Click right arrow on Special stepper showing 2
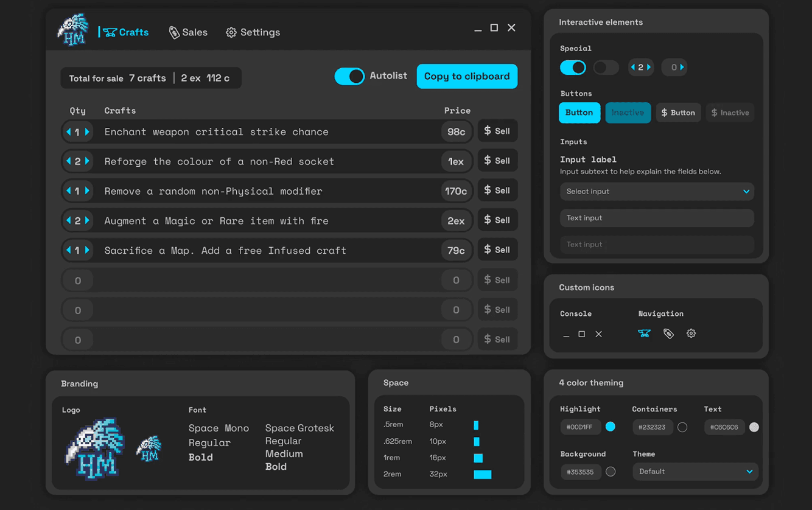 pos(649,68)
